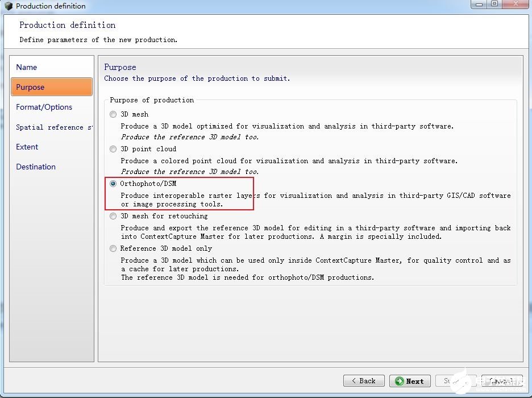
Task: Go to the Format/Options step
Action: (52, 107)
